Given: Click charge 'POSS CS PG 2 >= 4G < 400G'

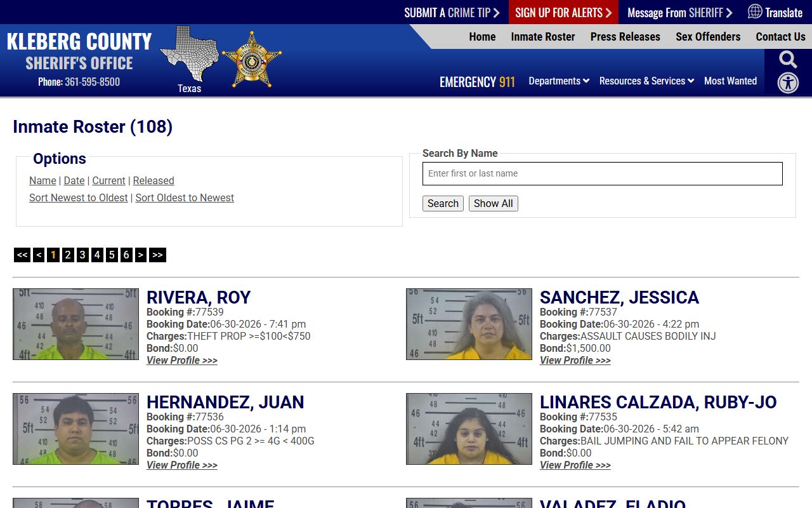Looking at the screenshot, I should tap(251, 441).
